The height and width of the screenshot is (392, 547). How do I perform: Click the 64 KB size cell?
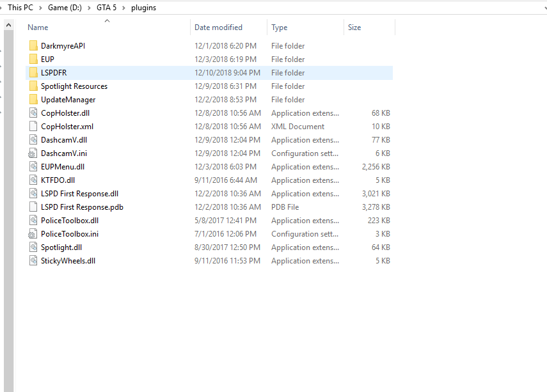click(x=381, y=247)
